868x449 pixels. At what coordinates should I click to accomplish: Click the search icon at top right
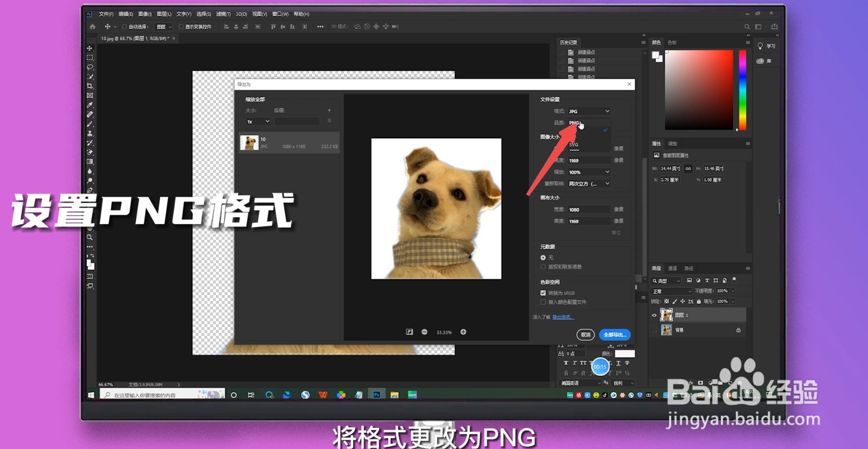tap(747, 27)
